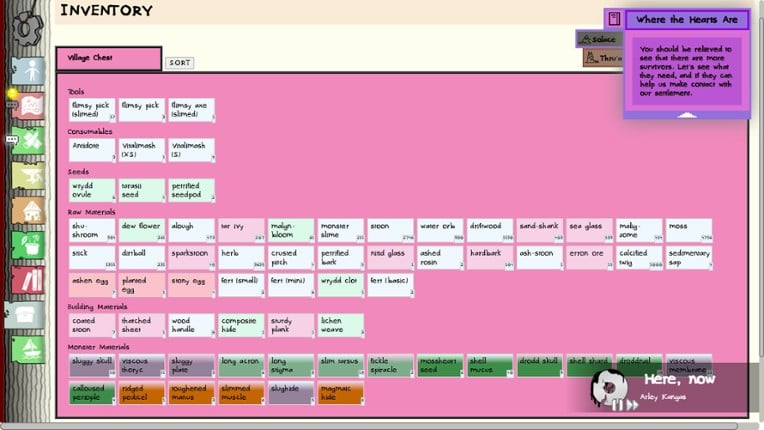Select the crossed tools crafting icon
Viewport: 764px width, 430px height.
click(x=29, y=142)
